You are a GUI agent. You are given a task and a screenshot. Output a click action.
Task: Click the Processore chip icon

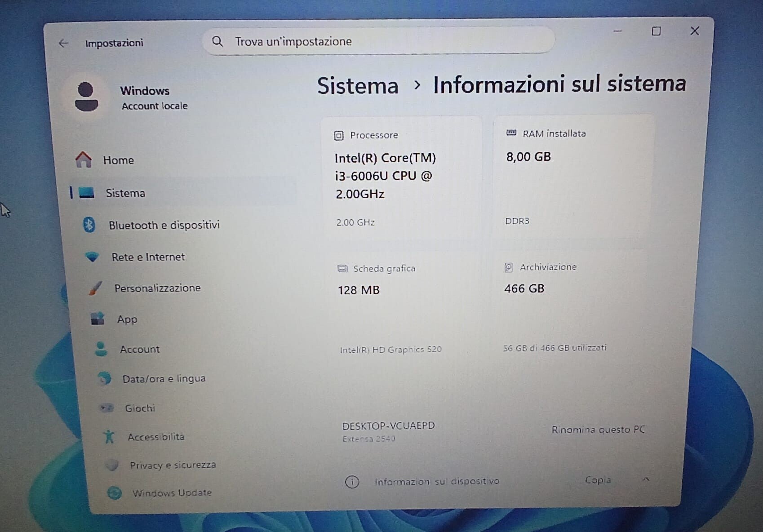click(x=339, y=136)
